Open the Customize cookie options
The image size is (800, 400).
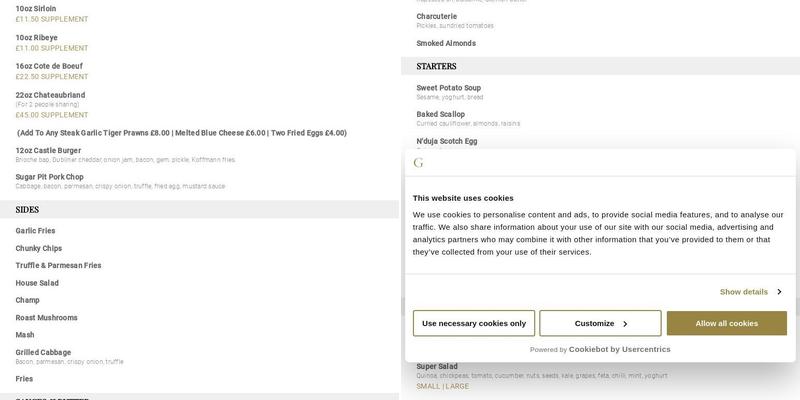pos(600,324)
